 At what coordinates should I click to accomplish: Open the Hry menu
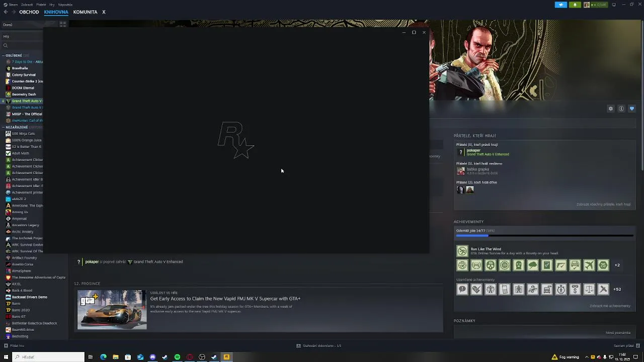[52, 5]
